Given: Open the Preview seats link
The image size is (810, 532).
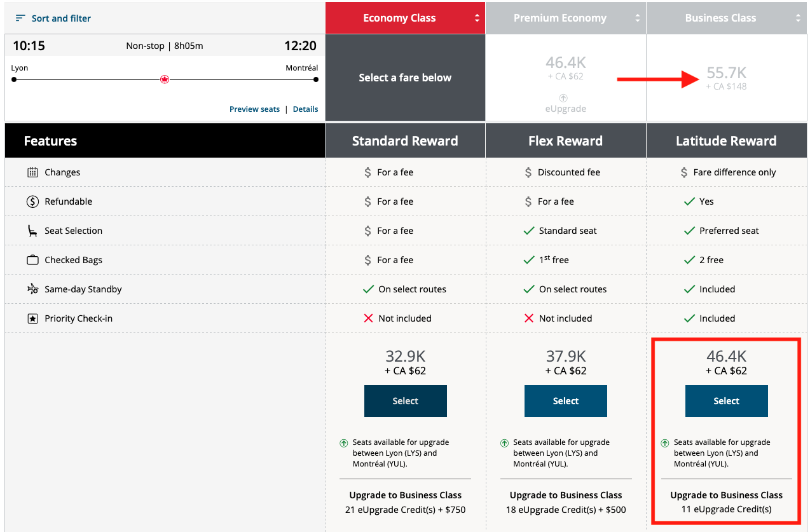Looking at the screenshot, I should click(x=254, y=109).
